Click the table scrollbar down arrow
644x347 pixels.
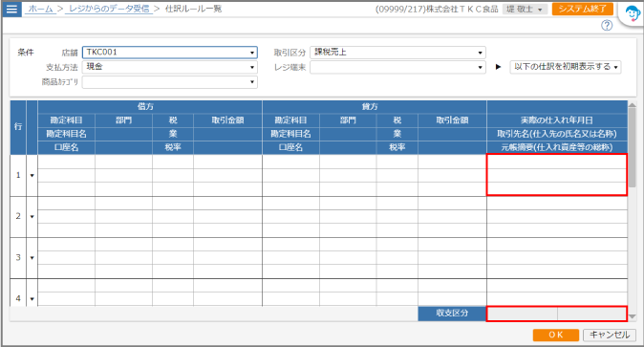click(x=633, y=316)
